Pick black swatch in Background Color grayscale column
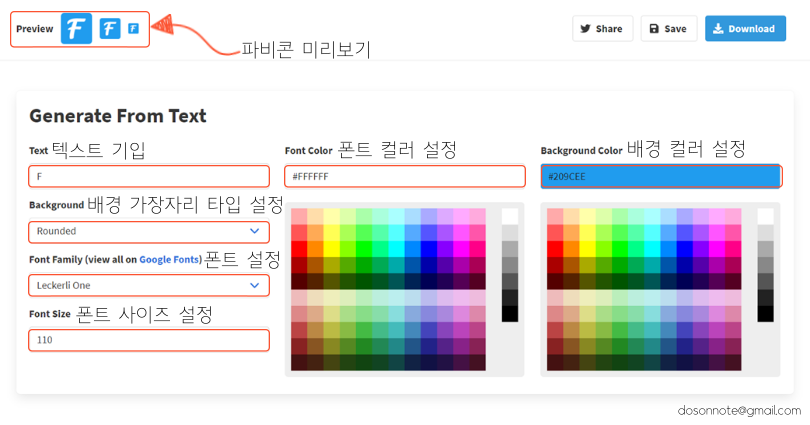This screenshot has width=810, height=425. (x=766, y=313)
